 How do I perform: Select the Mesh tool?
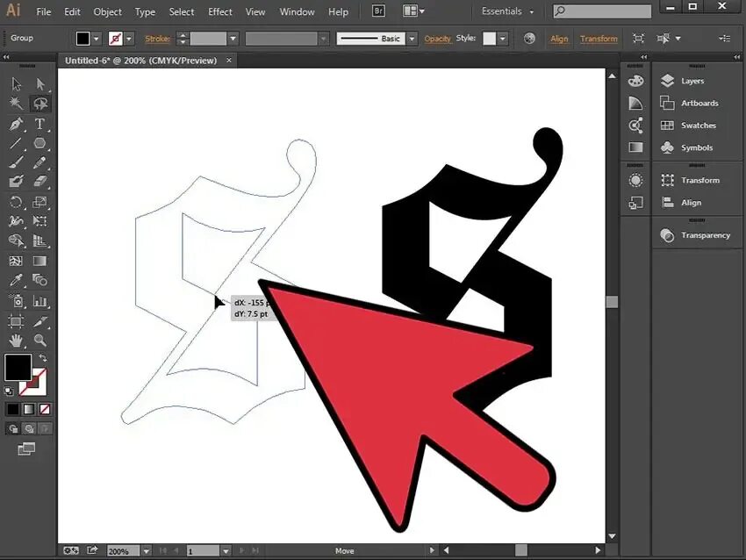(x=16, y=261)
